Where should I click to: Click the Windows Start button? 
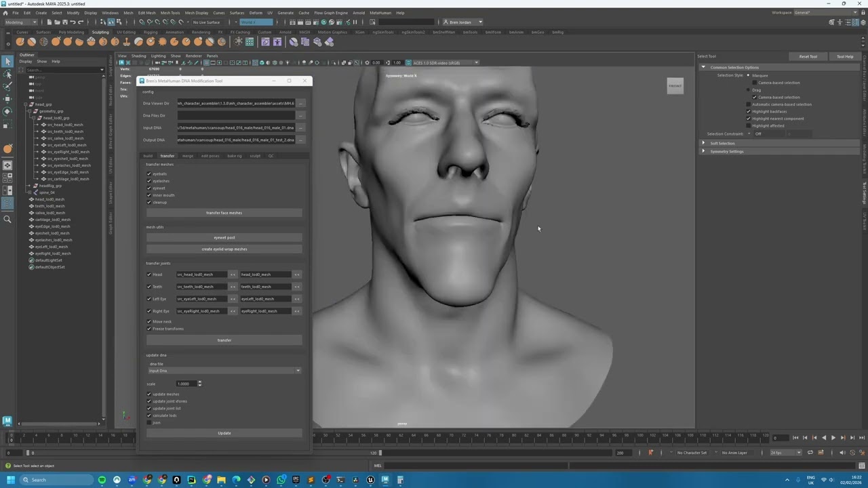[x=10, y=480]
